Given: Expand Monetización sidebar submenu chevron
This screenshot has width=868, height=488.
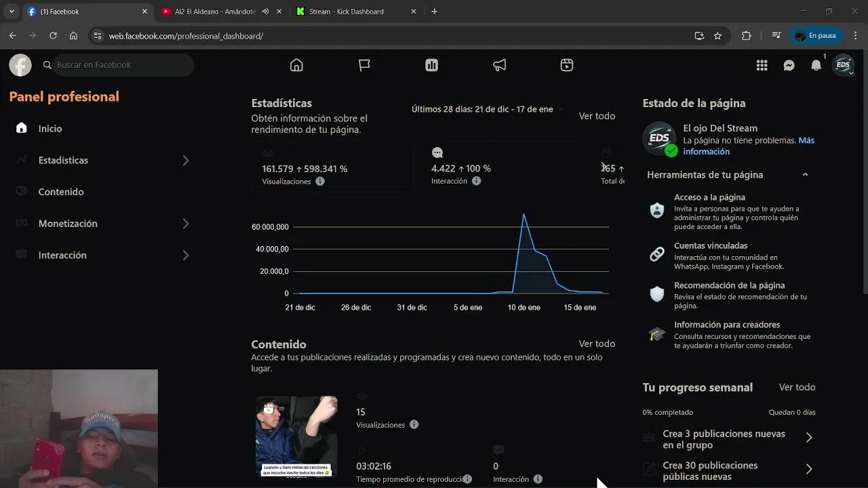Looking at the screenshot, I should click(x=186, y=224).
